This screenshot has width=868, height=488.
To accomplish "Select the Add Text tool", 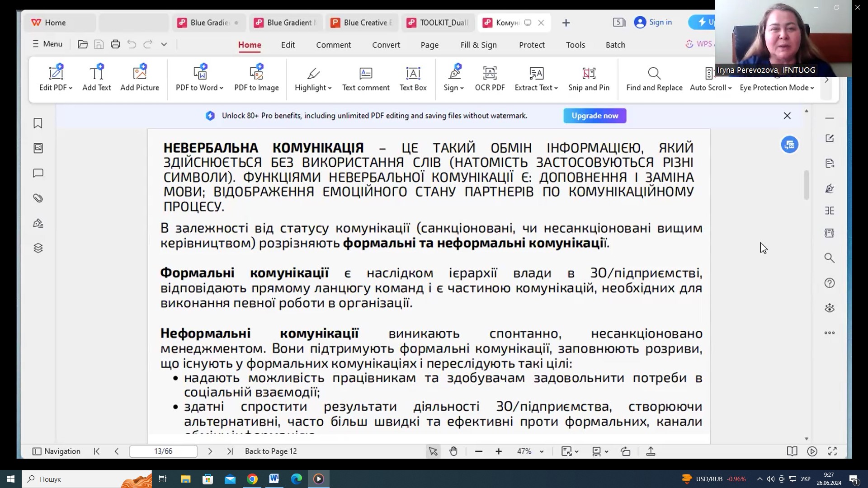I will tap(96, 78).
